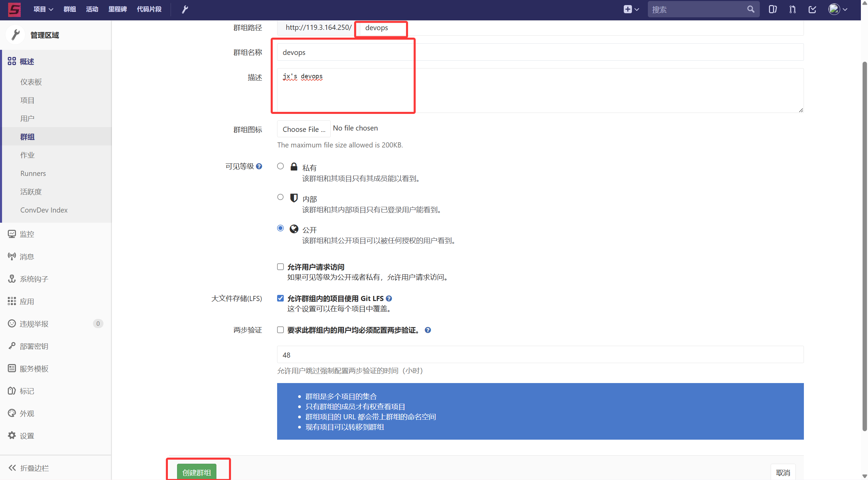Expand the 项目 dropdown in navbar
This screenshot has width=868, height=480.
coord(43,9)
